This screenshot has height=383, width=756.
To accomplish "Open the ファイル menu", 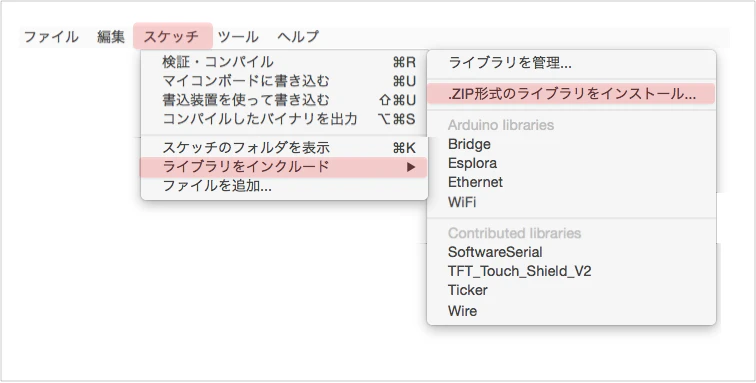I will (51, 37).
